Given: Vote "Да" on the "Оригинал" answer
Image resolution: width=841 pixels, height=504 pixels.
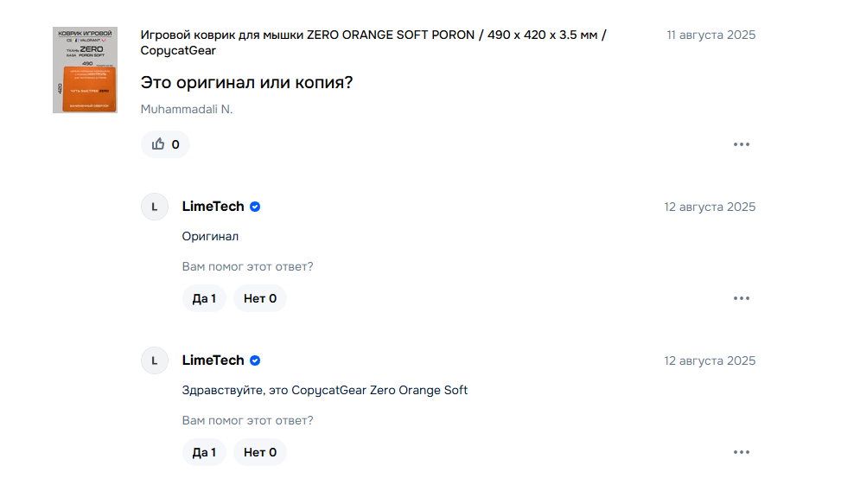Looking at the screenshot, I should 204,298.
